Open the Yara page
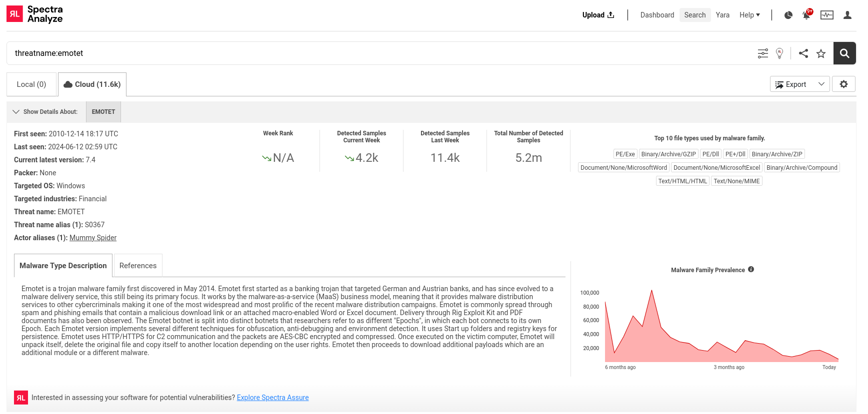Viewport: 868px width, 414px height. point(722,15)
